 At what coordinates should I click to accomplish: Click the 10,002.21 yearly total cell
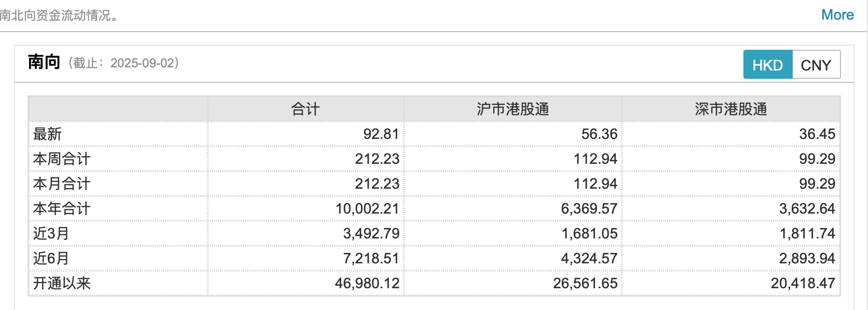pos(367,208)
